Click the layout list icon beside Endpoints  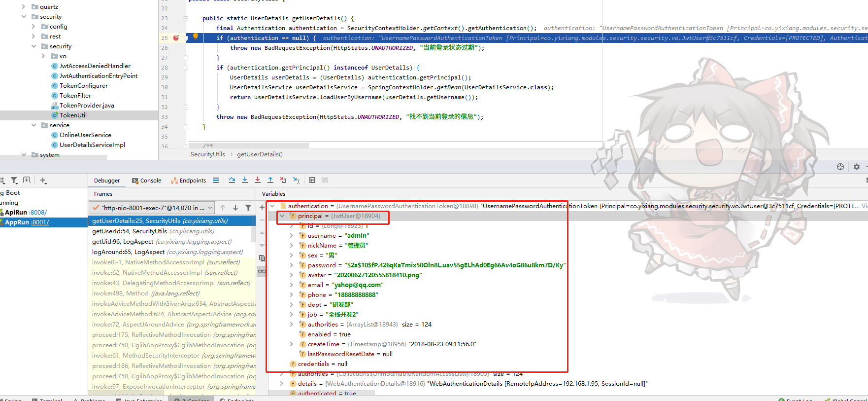click(x=216, y=181)
